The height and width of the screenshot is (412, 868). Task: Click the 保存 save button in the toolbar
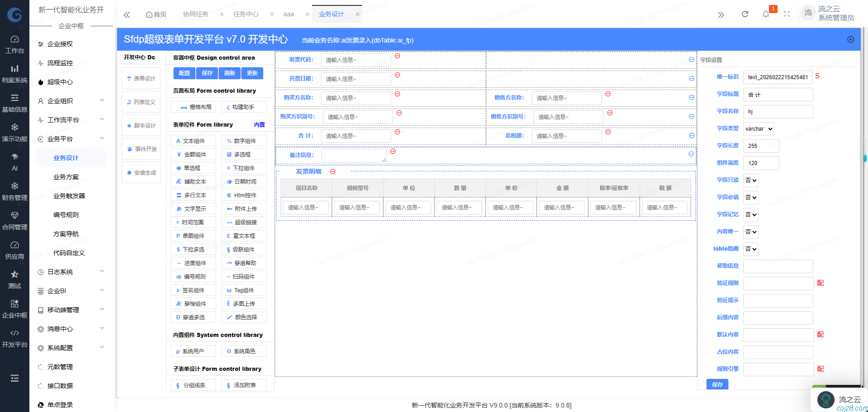point(207,73)
